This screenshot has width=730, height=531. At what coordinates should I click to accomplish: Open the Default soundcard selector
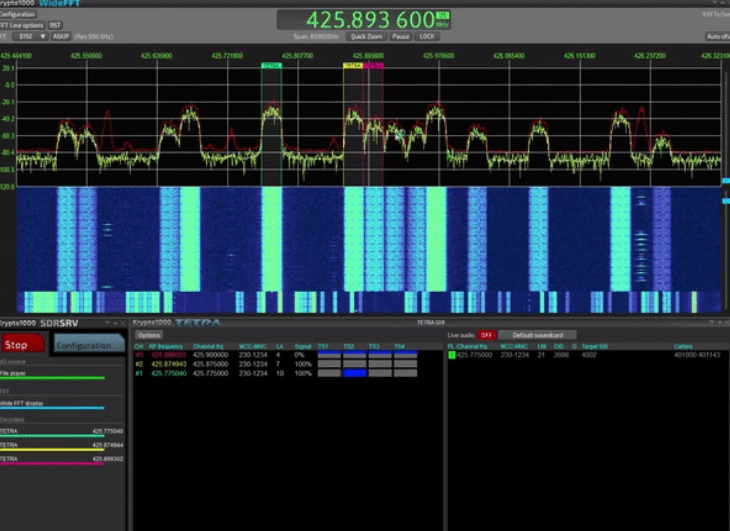click(537, 335)
